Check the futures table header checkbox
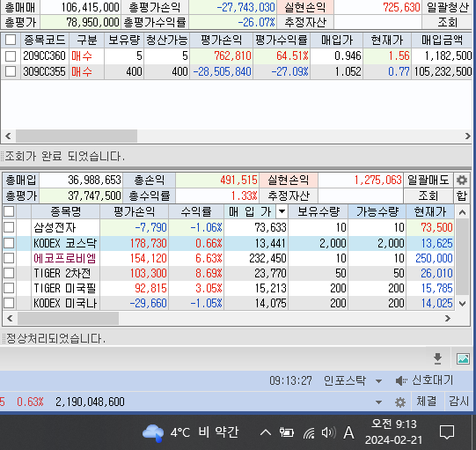476x450 pixels. click(x=11, y=40)
